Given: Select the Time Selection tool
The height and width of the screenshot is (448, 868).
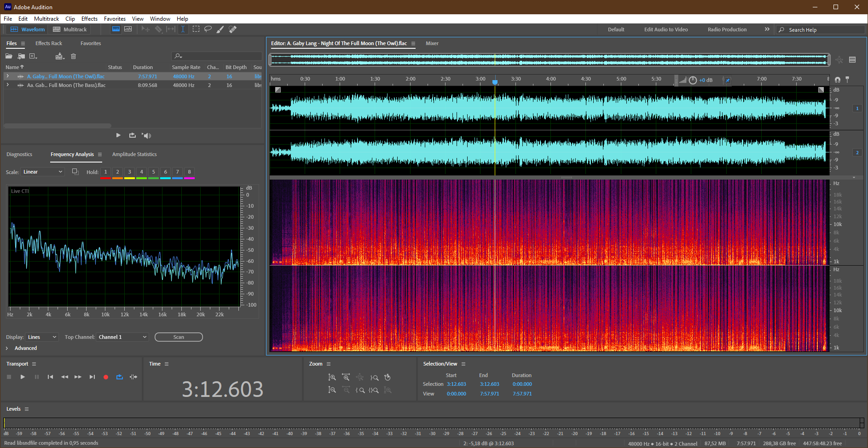Looking at the screenshot, I should click(x=183, y=29).
